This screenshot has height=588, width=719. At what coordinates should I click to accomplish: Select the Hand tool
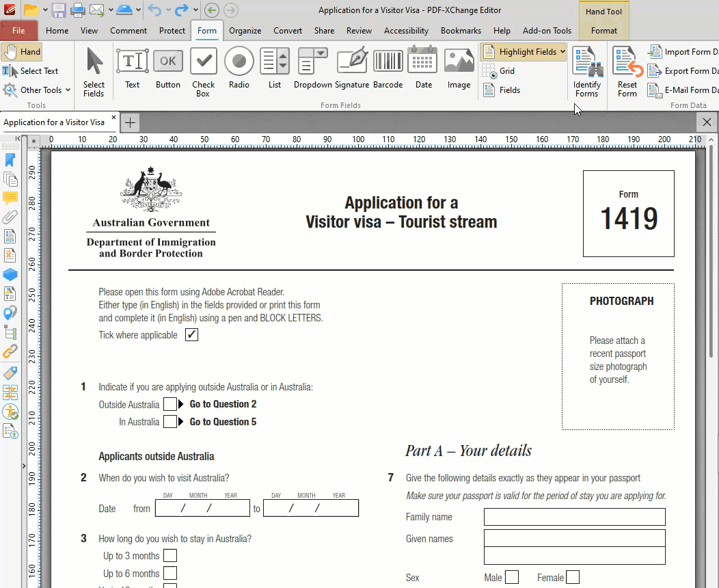point(22,52)
